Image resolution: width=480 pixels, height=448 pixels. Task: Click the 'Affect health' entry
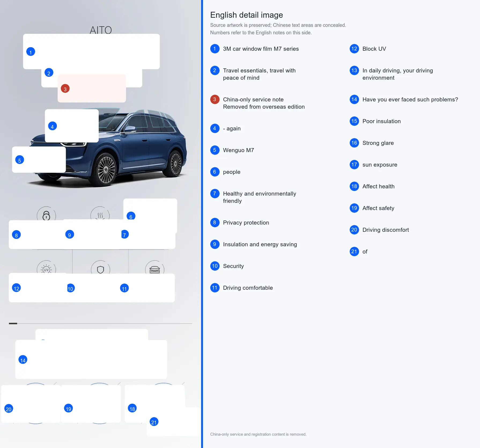[378, 186]
